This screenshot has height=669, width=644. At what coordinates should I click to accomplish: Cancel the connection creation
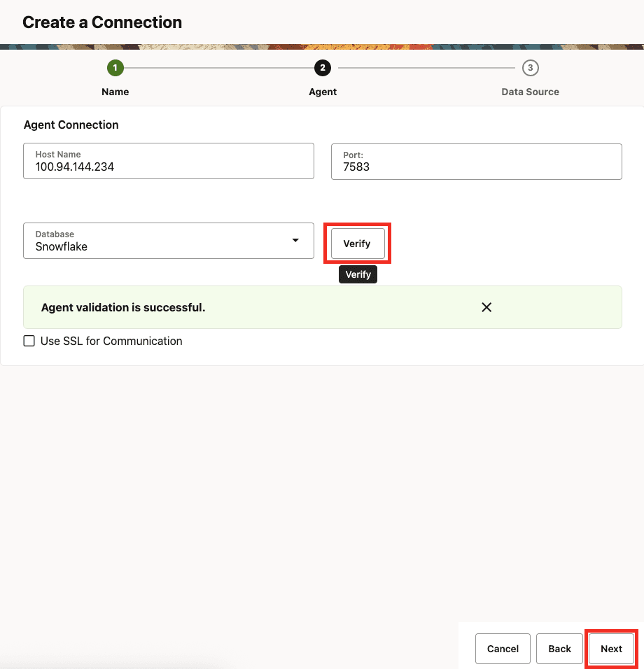pos(503,649)
